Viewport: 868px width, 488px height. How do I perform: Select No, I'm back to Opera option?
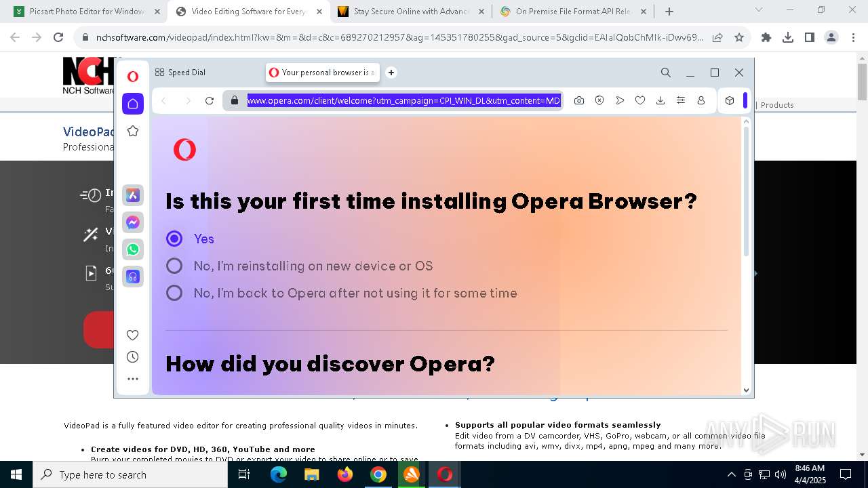click(174, 293)
